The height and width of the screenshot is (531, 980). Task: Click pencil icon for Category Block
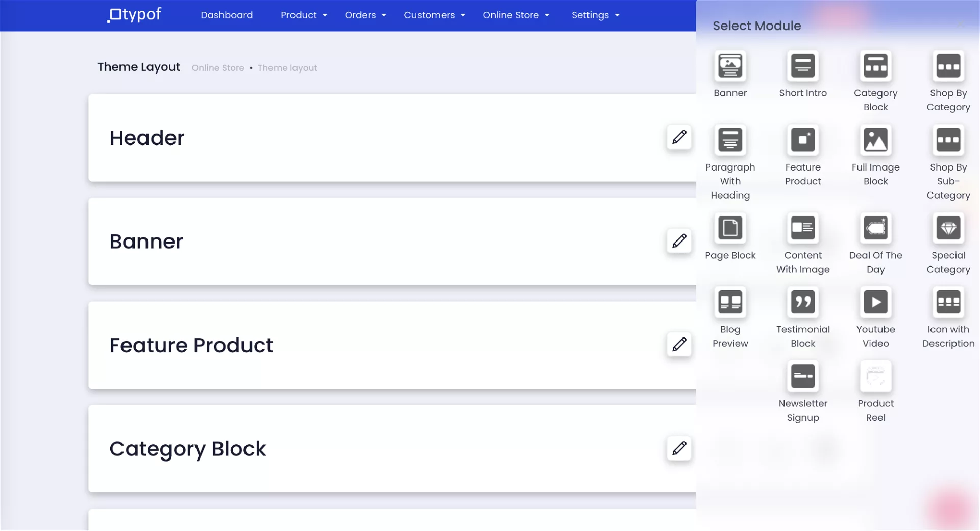pos(679,448)
